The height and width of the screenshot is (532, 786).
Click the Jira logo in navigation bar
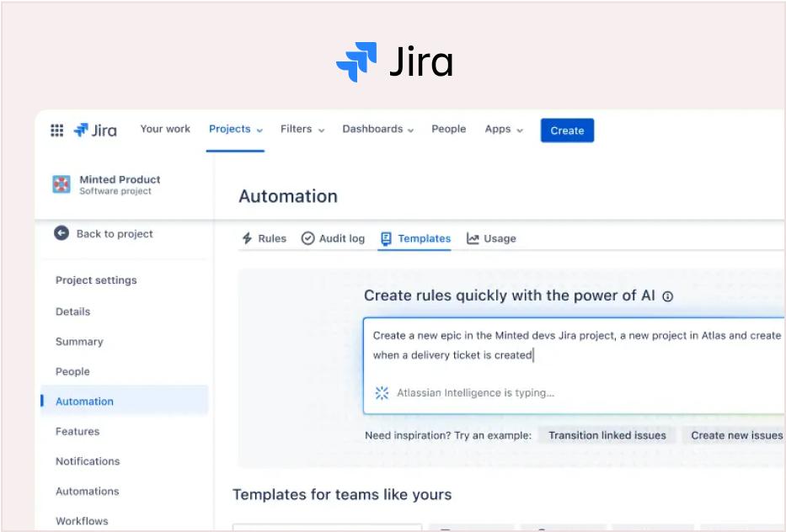click(95, 130)
